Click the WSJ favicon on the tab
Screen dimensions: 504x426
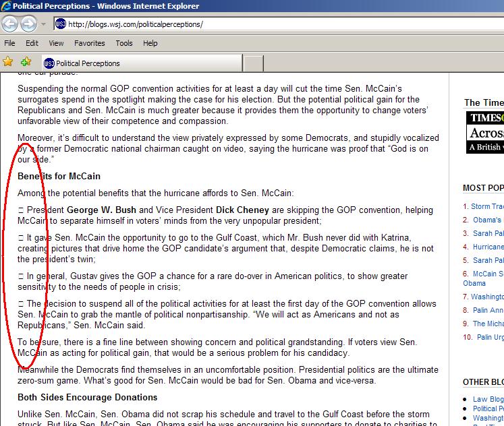(49, 63)
